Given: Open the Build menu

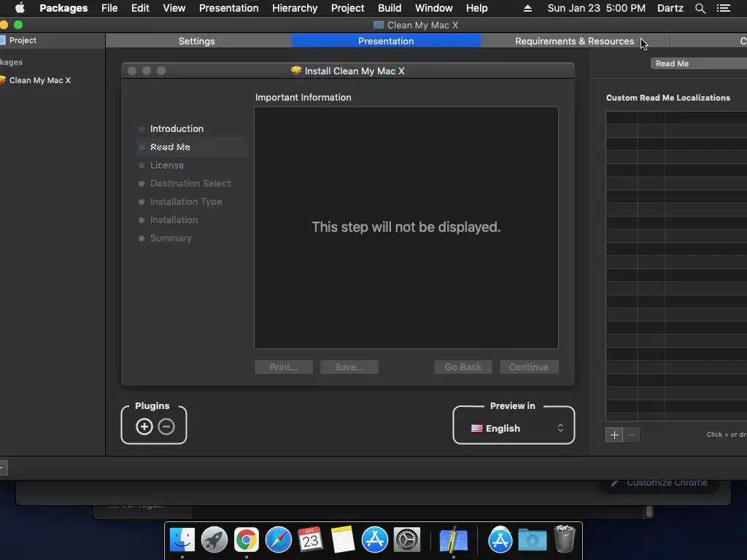Looking at the screenshot, I should click(x=390, y=8).
